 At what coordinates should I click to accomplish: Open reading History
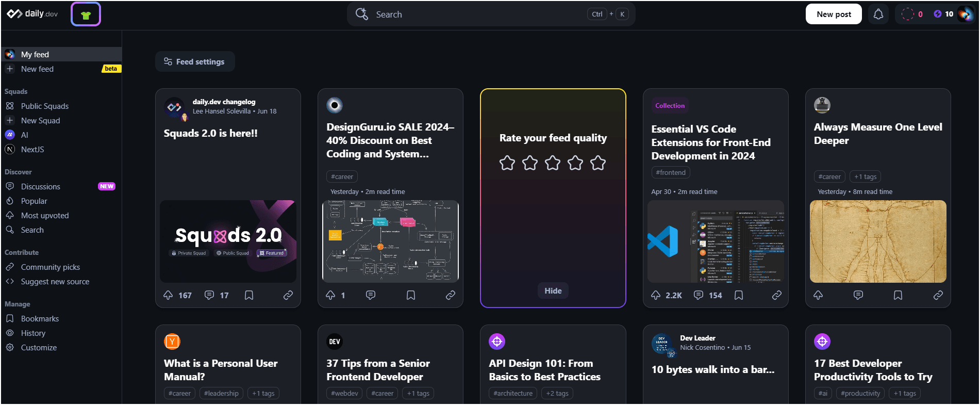[61, 333]
